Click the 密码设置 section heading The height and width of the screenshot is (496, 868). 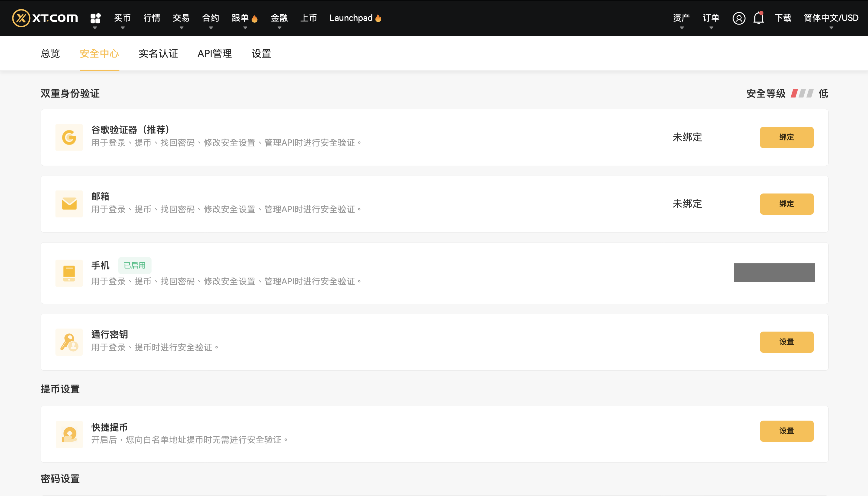[x=60, y=479]
